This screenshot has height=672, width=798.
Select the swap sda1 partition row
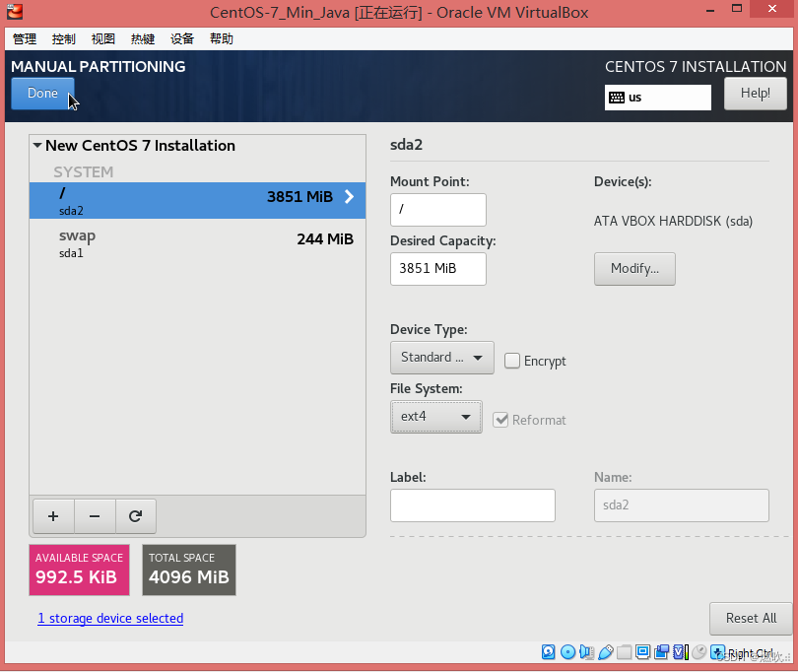pyautogui.click(x=197, y=243)
